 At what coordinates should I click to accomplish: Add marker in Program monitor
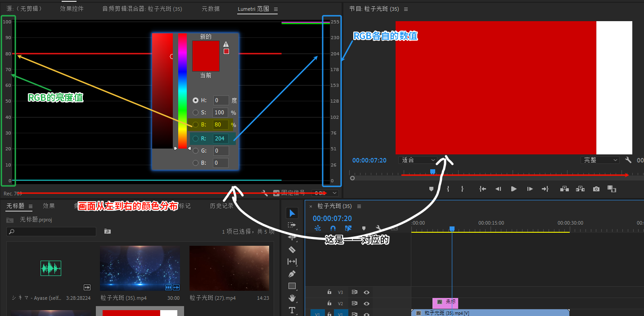tap(431, 189)
